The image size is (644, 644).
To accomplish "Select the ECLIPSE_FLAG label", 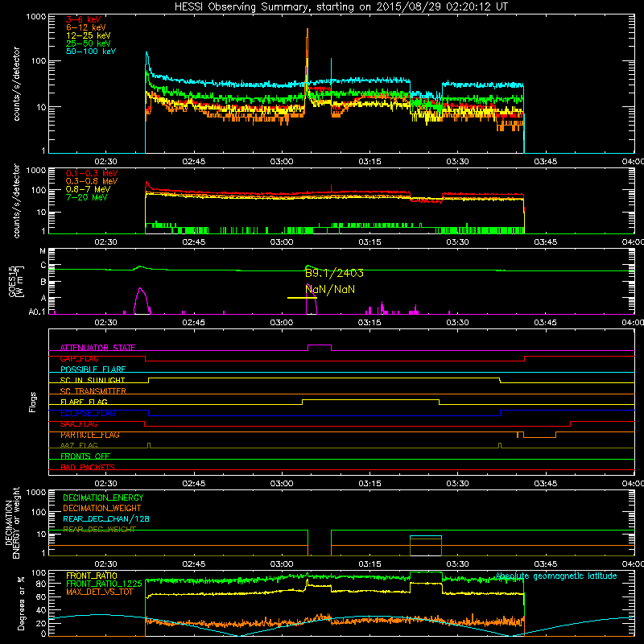I will pos(88,413).
